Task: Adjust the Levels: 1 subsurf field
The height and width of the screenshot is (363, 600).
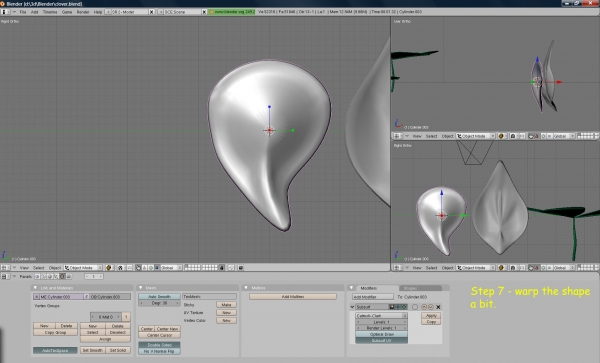Action: pos(382,322)
